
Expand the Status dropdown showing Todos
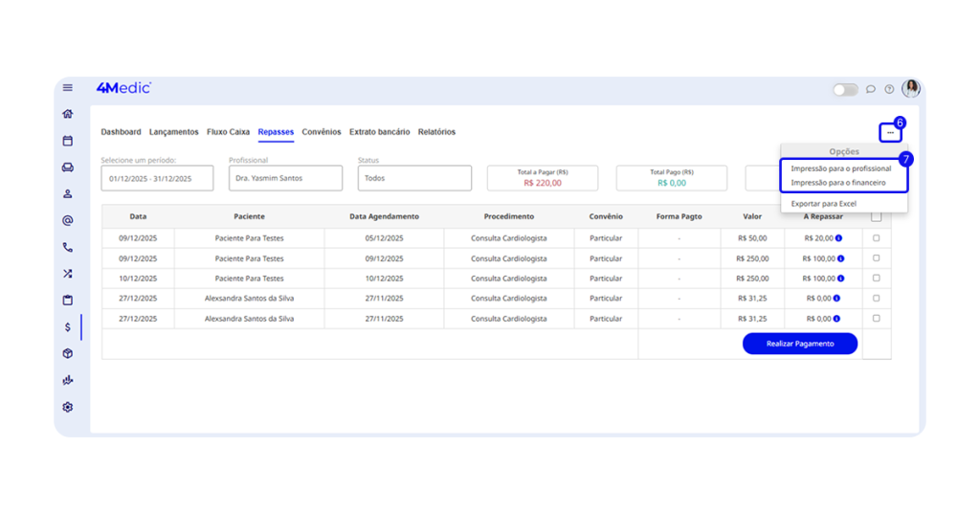414,178
